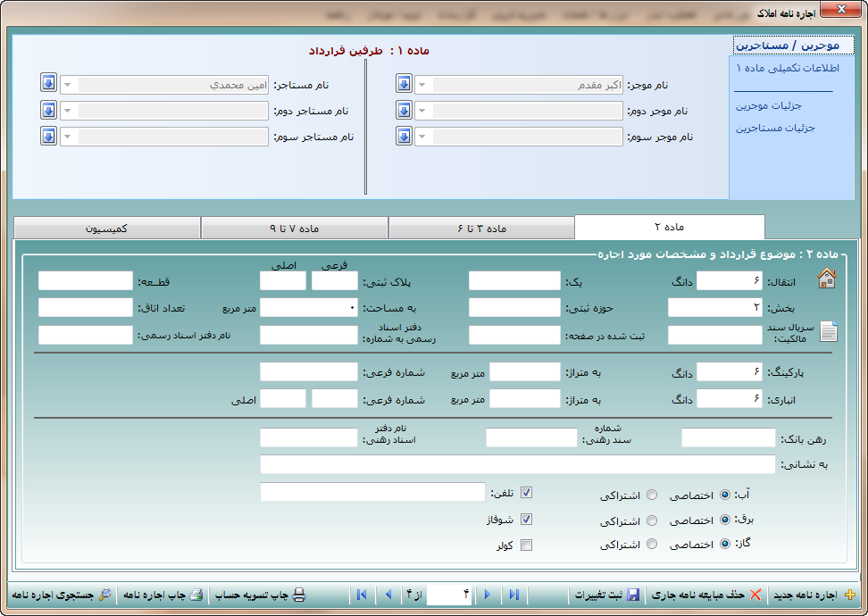868x616 pixels.
Task: Select اشتراکی radio button for آب
Action: point(652,495)
